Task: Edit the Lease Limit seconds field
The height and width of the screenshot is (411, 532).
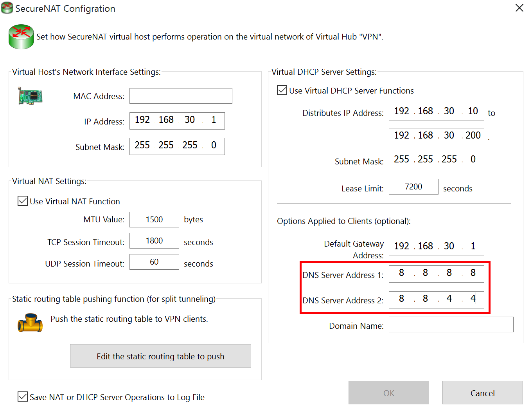Action: pos(413,187)
